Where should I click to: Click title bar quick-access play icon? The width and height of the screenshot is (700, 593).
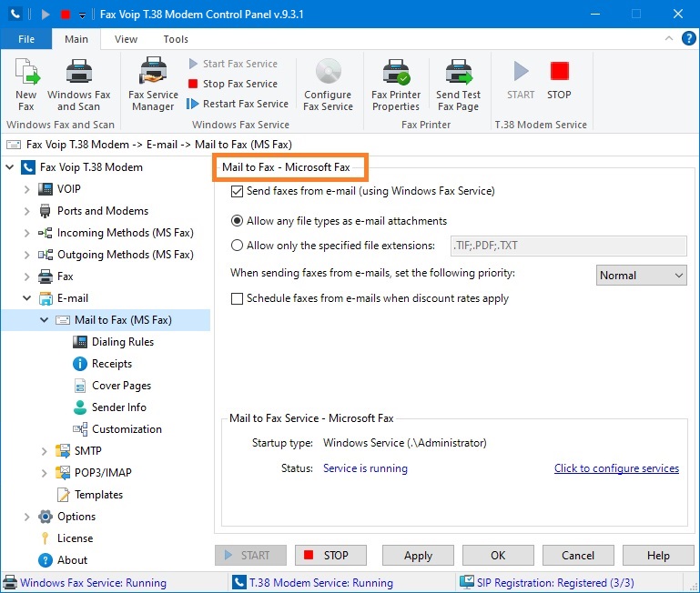[x=46, y=15]
